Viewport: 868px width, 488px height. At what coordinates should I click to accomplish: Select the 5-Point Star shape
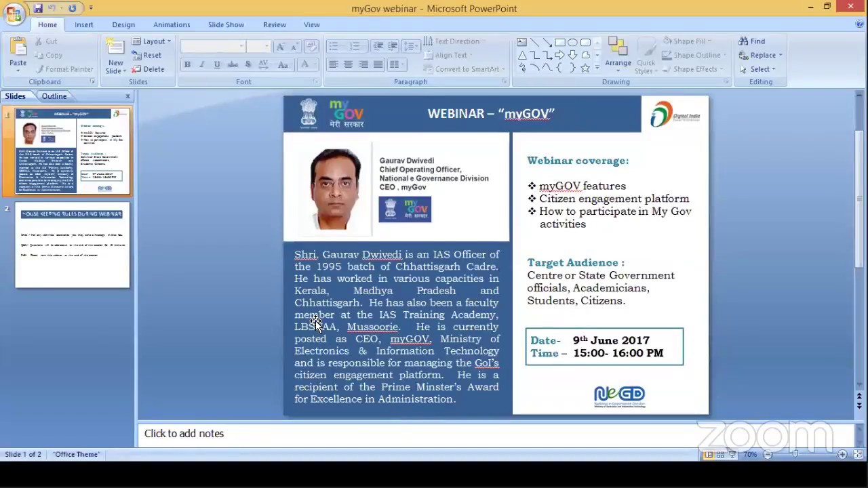click(x=585, y=68)
